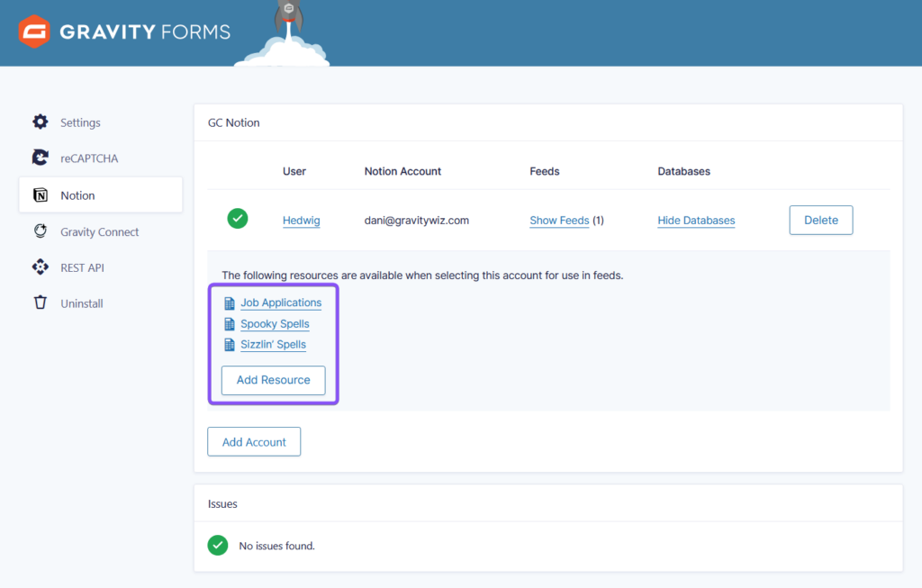The width and height of the screenshot is (922, 588).
Task: Go to Gravity Connect settings
Action: pos(101,231)
